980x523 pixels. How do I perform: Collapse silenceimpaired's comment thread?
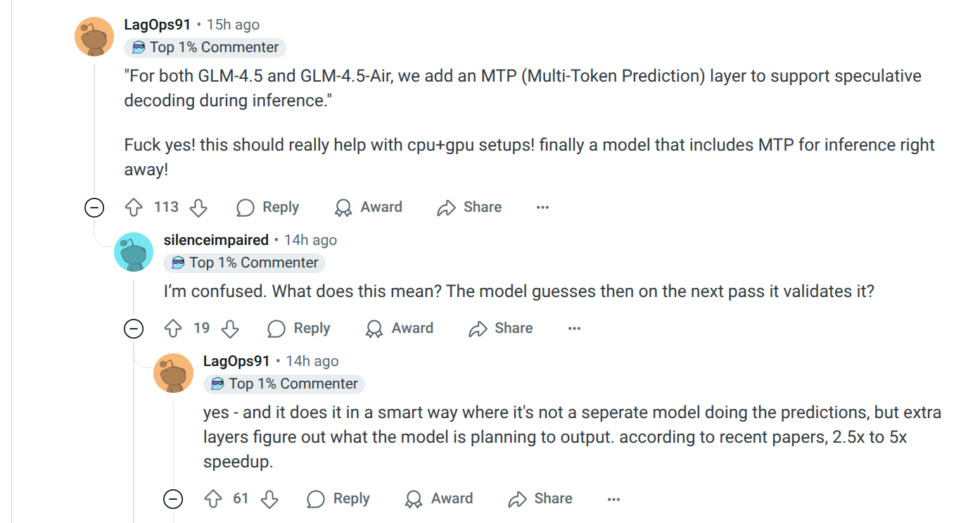click(134, 329)
